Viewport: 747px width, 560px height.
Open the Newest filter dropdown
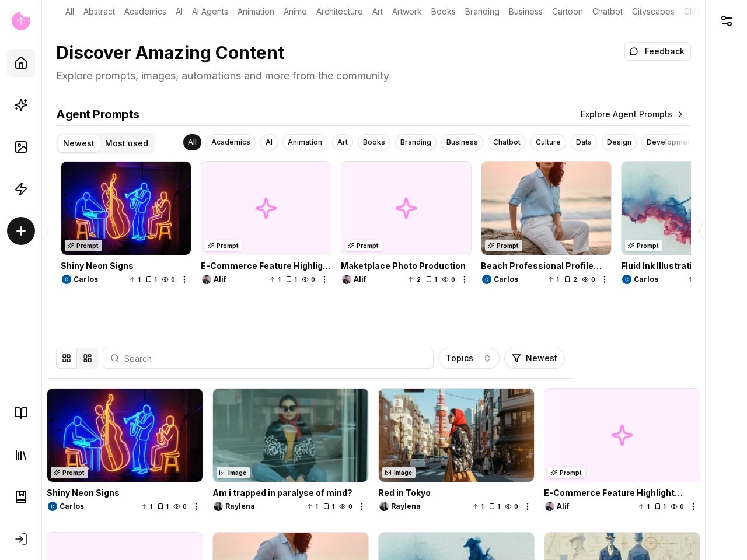tap(535, 358)
